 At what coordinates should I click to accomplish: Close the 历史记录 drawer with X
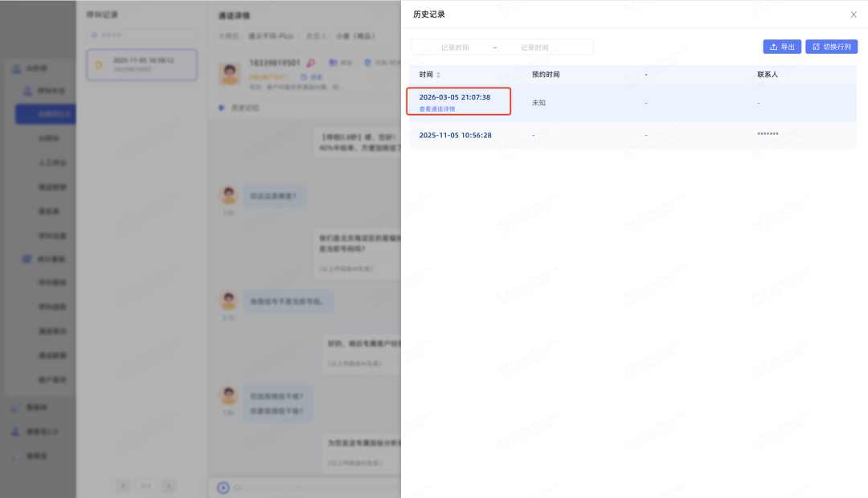point(853,14)
